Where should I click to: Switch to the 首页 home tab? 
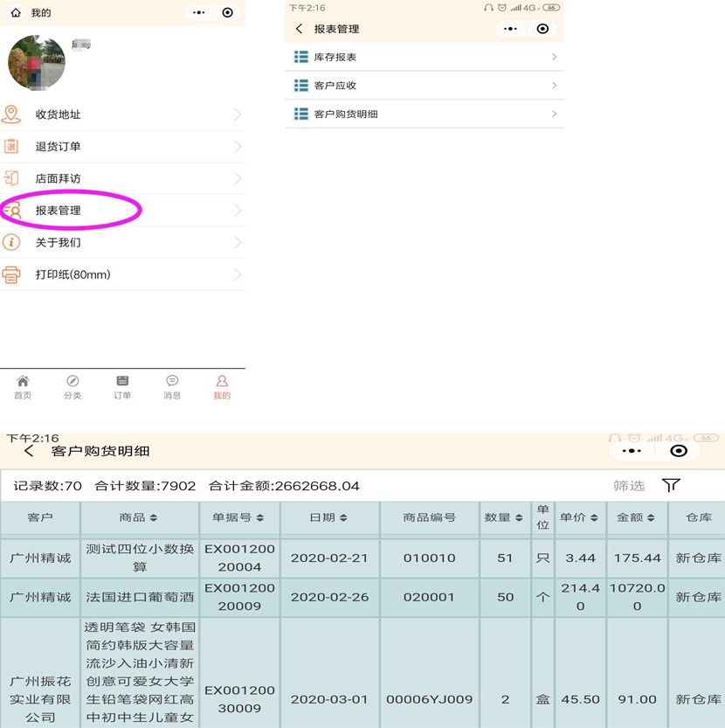point(23,387)
